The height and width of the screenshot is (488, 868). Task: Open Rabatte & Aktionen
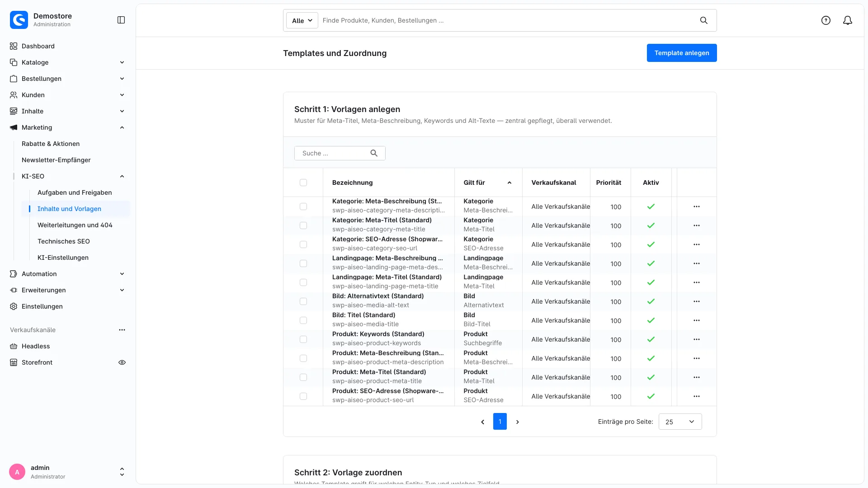pos(51,144)
